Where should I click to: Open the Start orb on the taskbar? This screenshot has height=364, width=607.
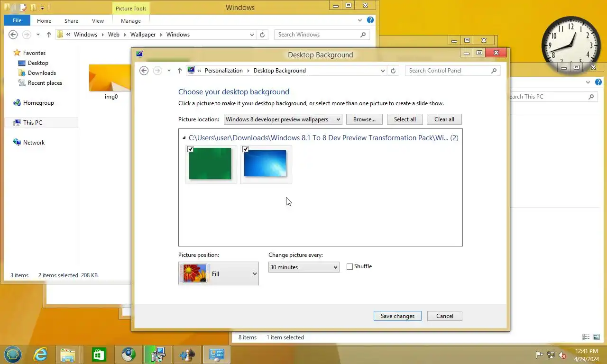(13, 354)
